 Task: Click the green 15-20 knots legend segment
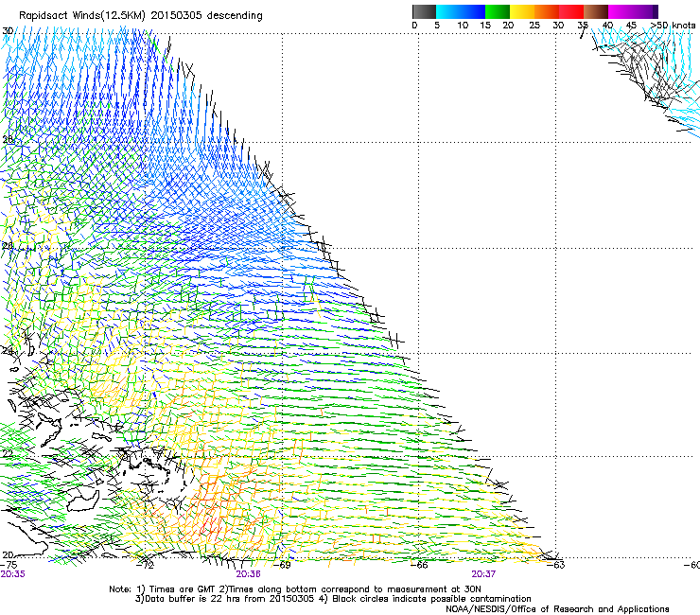(498, 11)
